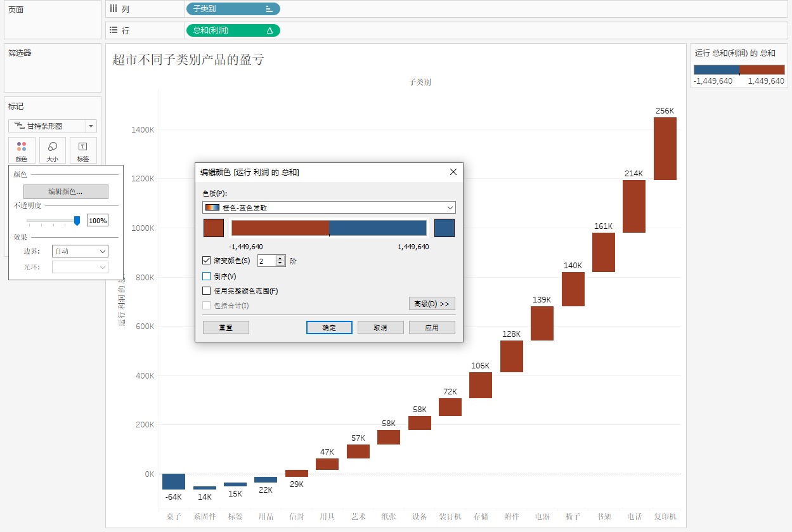This screenshot has height=532, width=792.
Task: Click the 电器 bar labeled 139K
Action: [542, 323]
